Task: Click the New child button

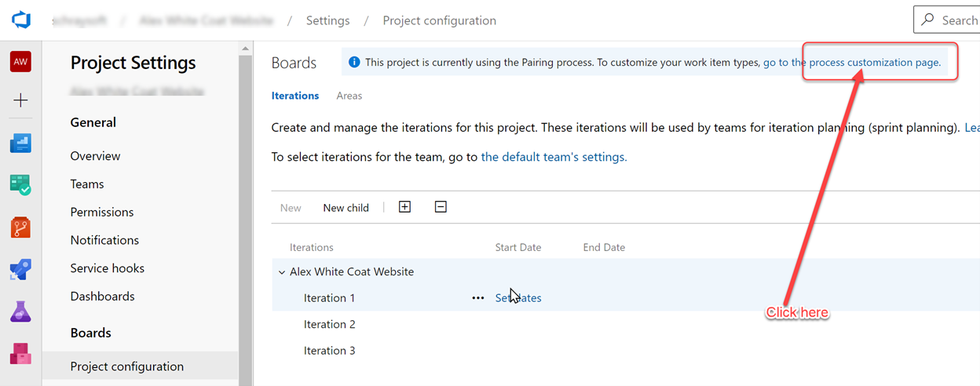Action: pos(346,208)
